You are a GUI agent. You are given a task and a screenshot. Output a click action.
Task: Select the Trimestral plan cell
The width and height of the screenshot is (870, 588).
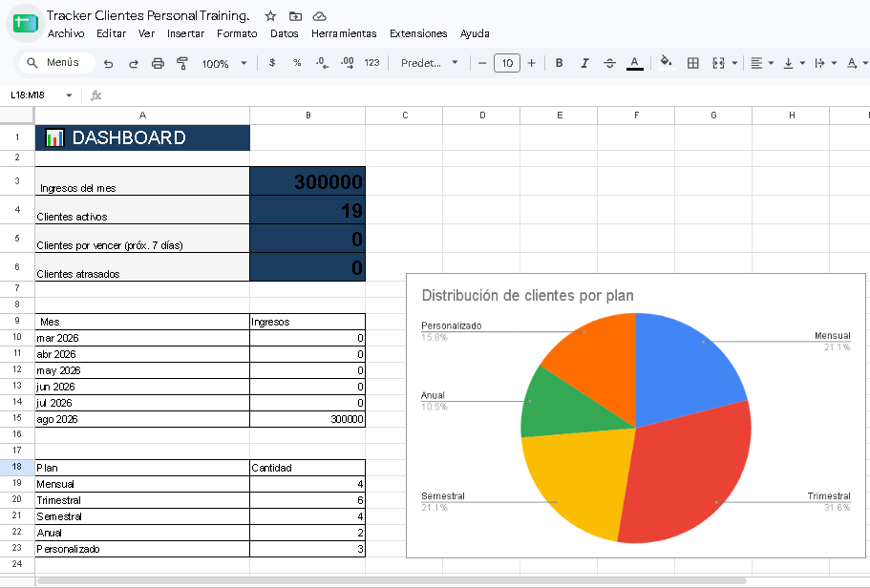point(142,500)
